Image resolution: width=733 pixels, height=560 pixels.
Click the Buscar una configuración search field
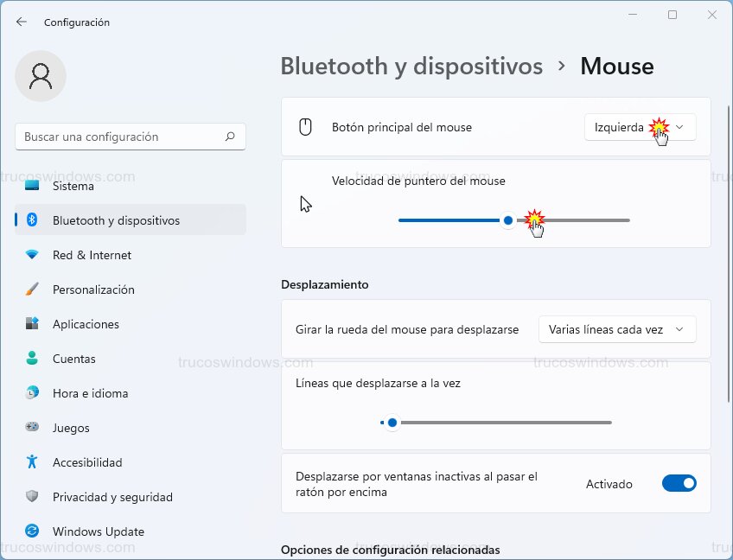pyautogui.click(x=130, y=137)
